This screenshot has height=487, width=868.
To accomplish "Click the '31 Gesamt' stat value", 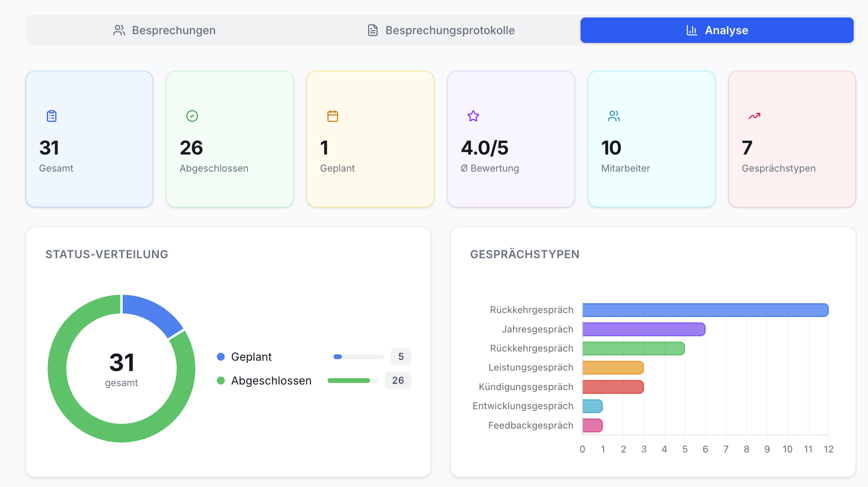I will coord(49,148).
